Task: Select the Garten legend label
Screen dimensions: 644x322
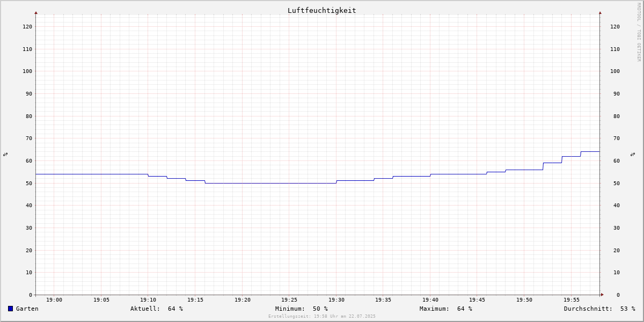Action: pos(27,309)
